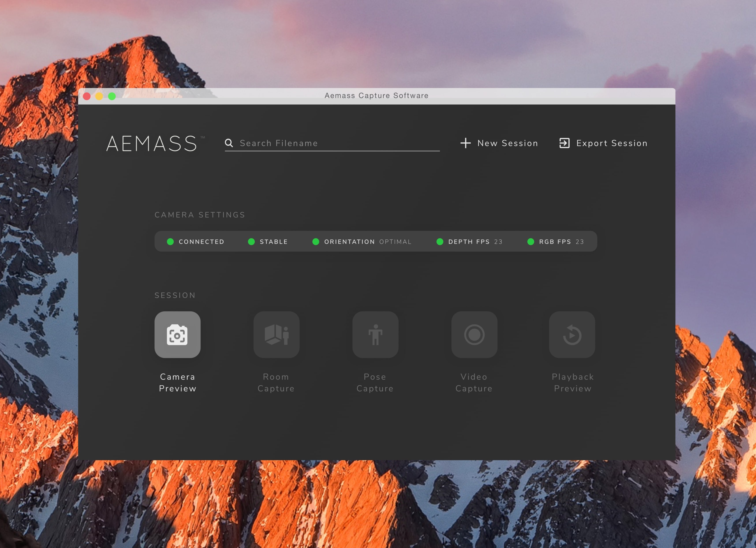Click the Pose Capture figure icon
756x548 pixels.
(375, 334)
